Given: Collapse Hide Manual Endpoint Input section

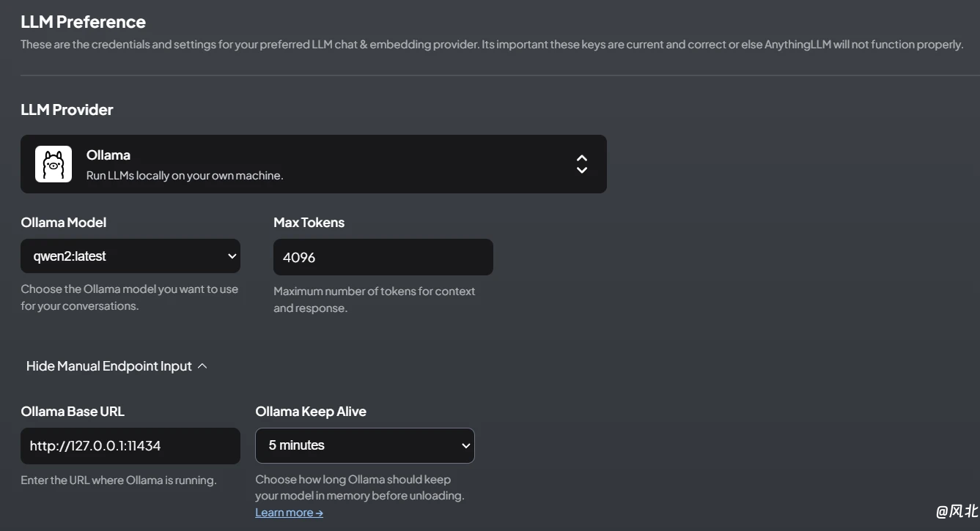Looking at the screenshot, I should tap(117, 365).
